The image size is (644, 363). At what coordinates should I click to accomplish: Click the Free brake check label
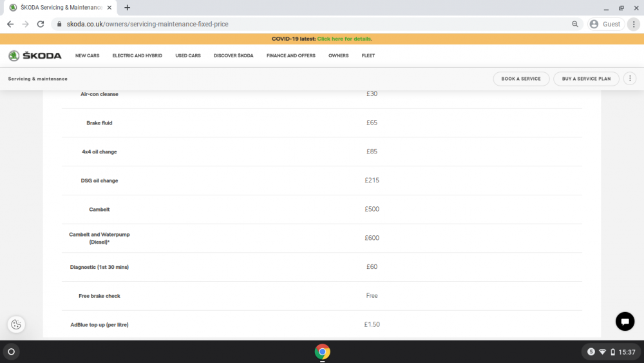(99, 296)
